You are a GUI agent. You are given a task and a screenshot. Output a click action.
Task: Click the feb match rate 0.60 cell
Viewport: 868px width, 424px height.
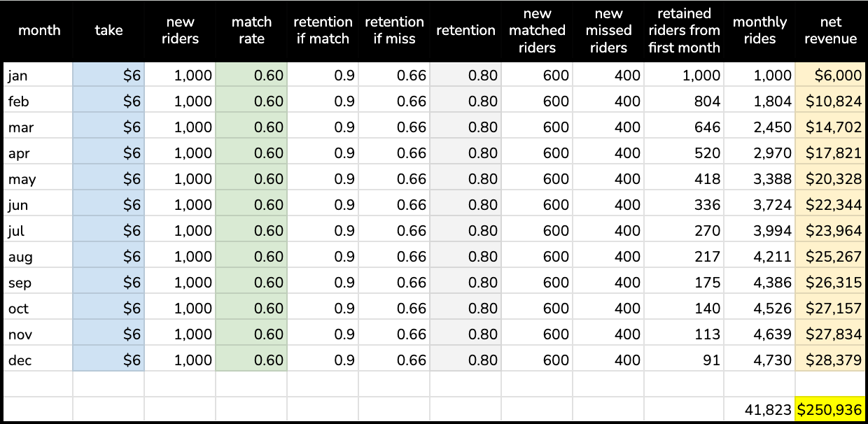[251, 101]
